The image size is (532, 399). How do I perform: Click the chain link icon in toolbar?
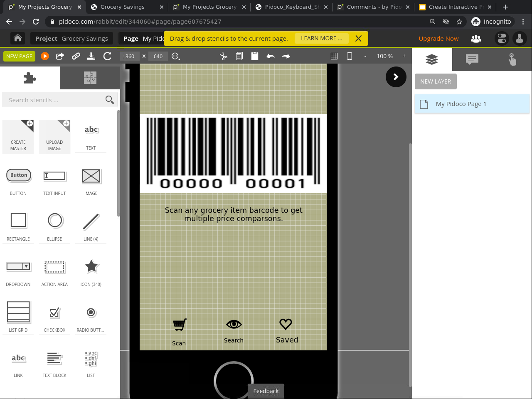[x=76, y=56]
